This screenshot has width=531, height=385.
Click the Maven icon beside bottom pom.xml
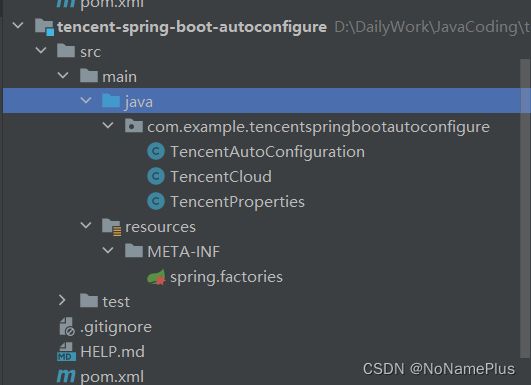(66, 376)
